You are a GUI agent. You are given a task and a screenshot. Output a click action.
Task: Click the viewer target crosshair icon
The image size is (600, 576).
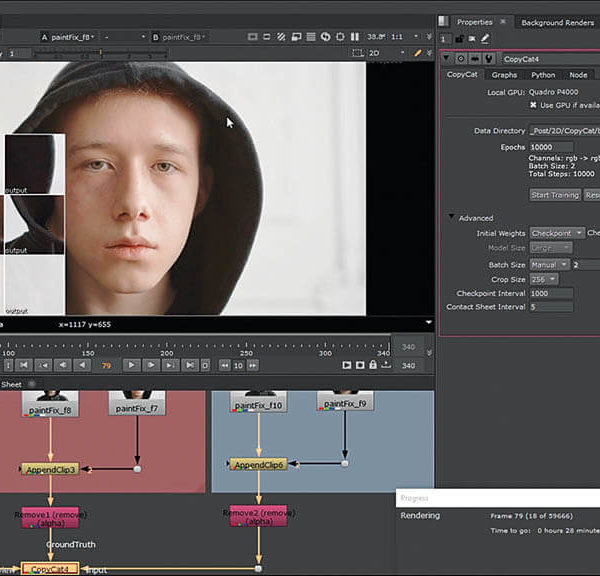[x=340, y=37]
